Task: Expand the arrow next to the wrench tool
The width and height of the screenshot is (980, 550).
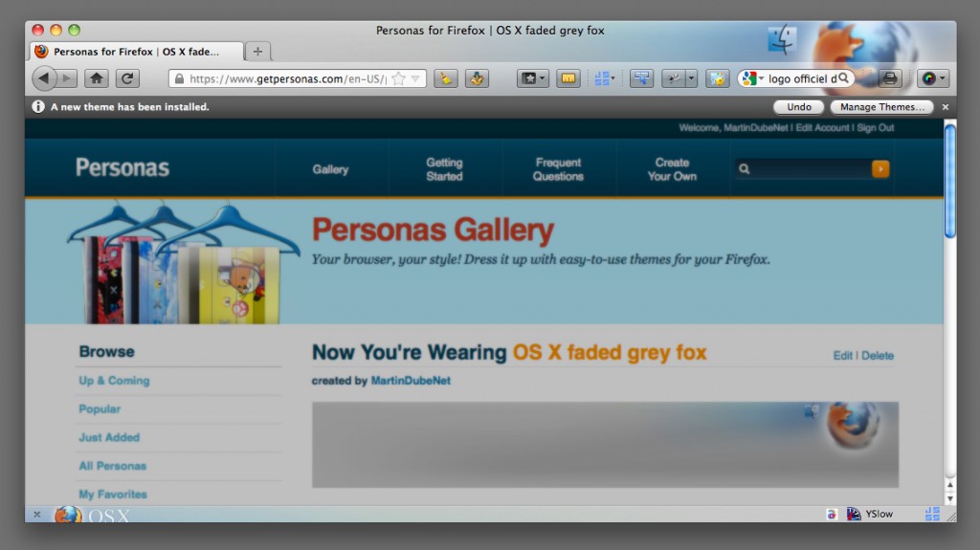Action: coord(691,78)
